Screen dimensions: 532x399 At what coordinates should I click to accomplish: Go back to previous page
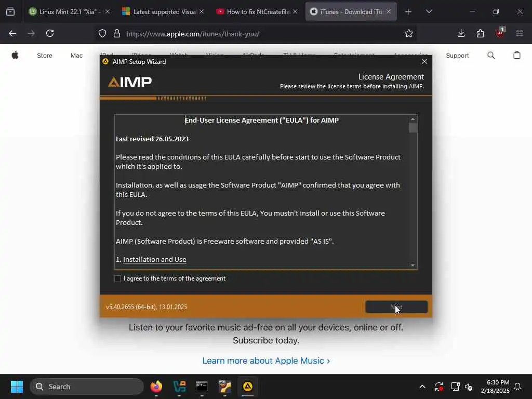[x=12, y=33]
